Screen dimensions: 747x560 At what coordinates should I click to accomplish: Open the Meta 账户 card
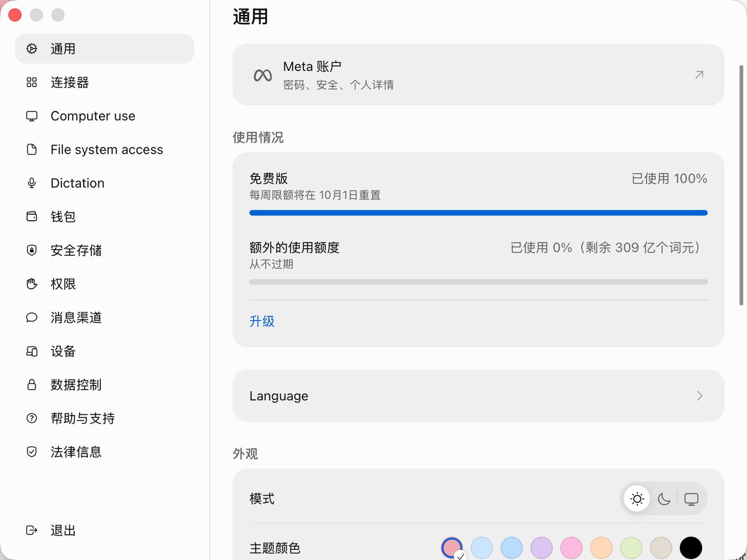(478, 75)
